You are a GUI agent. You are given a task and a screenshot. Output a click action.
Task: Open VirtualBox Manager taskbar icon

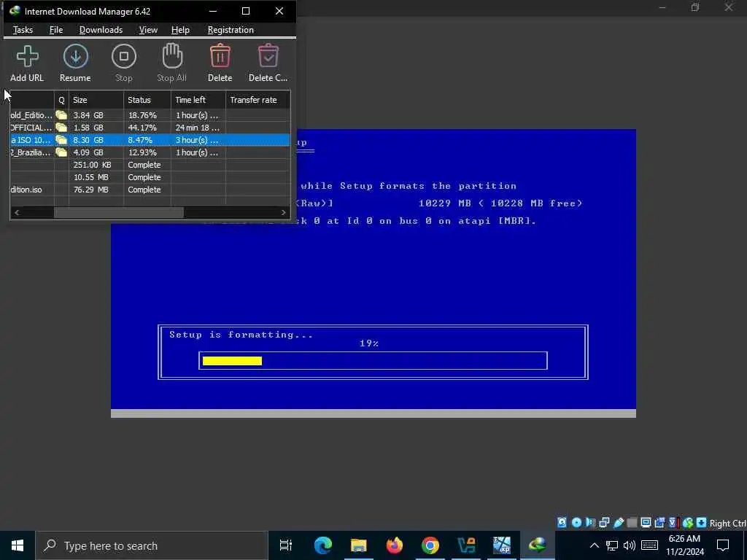coord(466,545)
